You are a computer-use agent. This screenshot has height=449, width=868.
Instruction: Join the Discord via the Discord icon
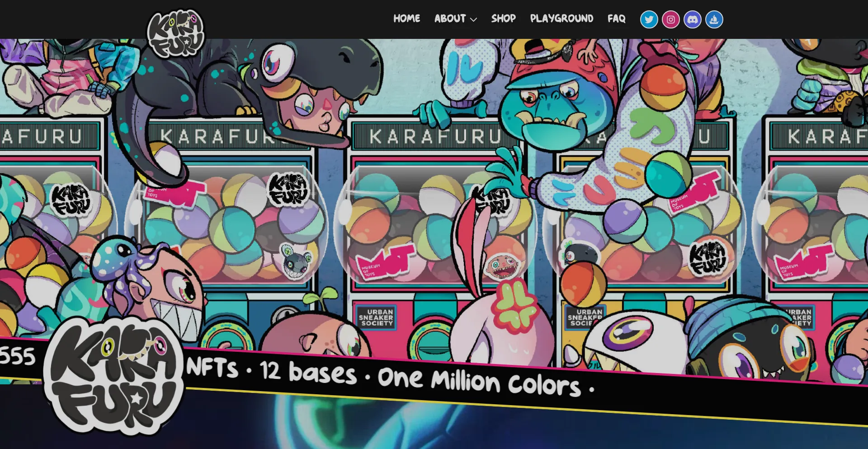(692, 19)
